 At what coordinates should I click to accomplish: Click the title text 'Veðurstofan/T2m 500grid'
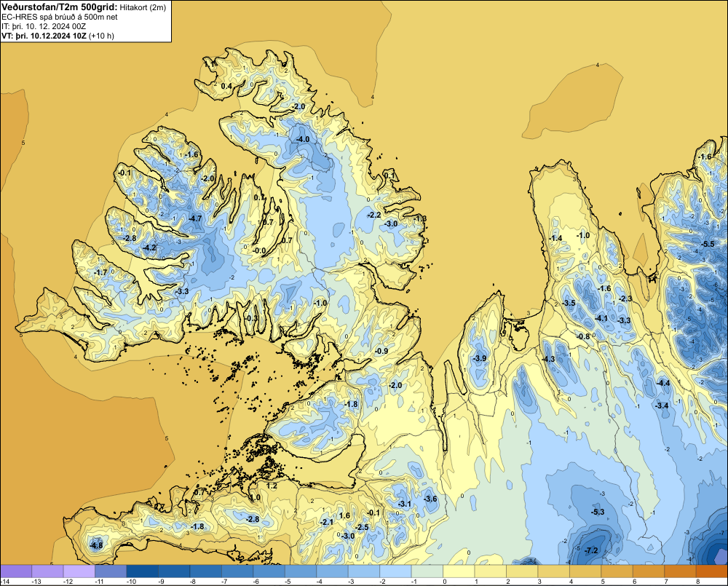coord(58,7)
